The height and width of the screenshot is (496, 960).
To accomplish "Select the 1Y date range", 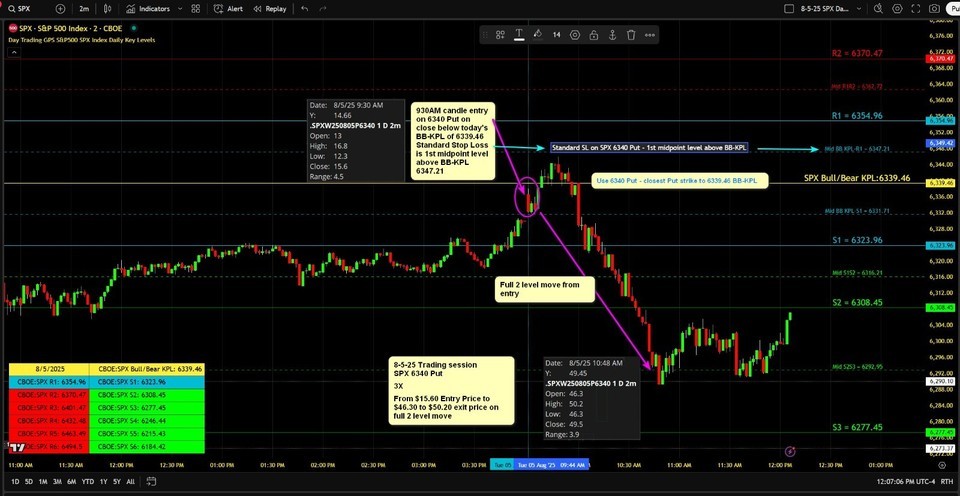I will pos(103,482).
